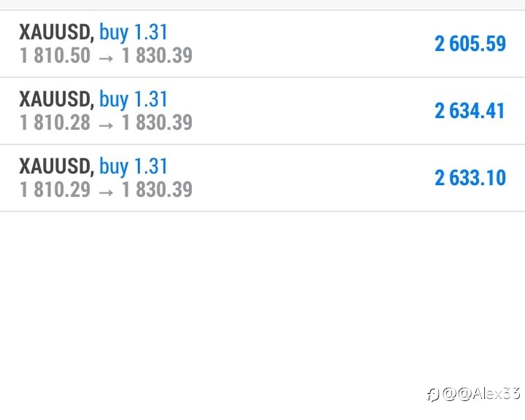Select the first XAUUSD symbol label

pos(57,32)
